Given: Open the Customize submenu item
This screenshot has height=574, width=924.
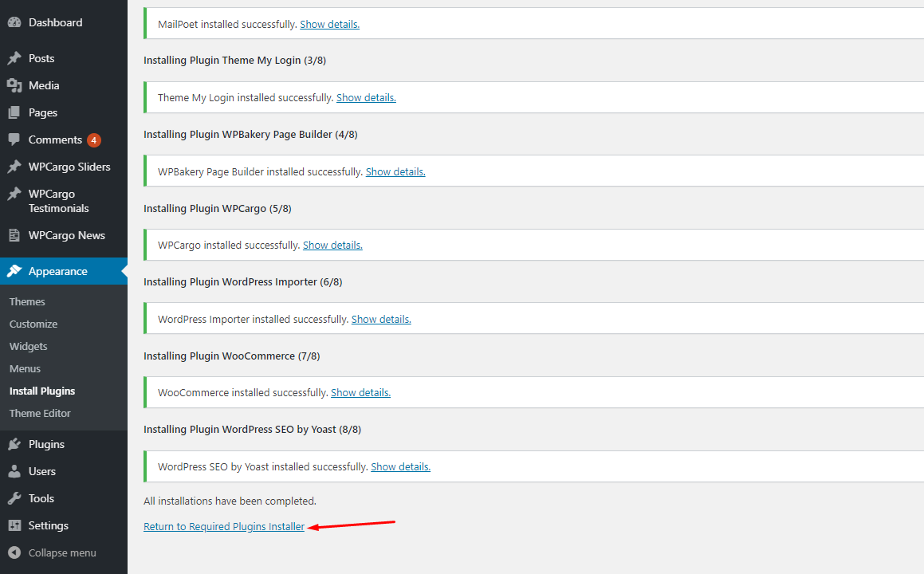Looking at the screenshot, I should [33, 324].
